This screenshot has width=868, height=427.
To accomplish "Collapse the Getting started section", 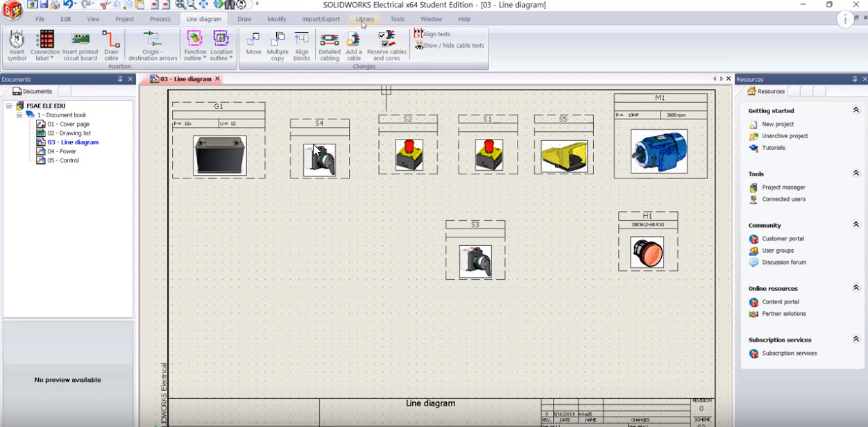I will pos(856,109).
